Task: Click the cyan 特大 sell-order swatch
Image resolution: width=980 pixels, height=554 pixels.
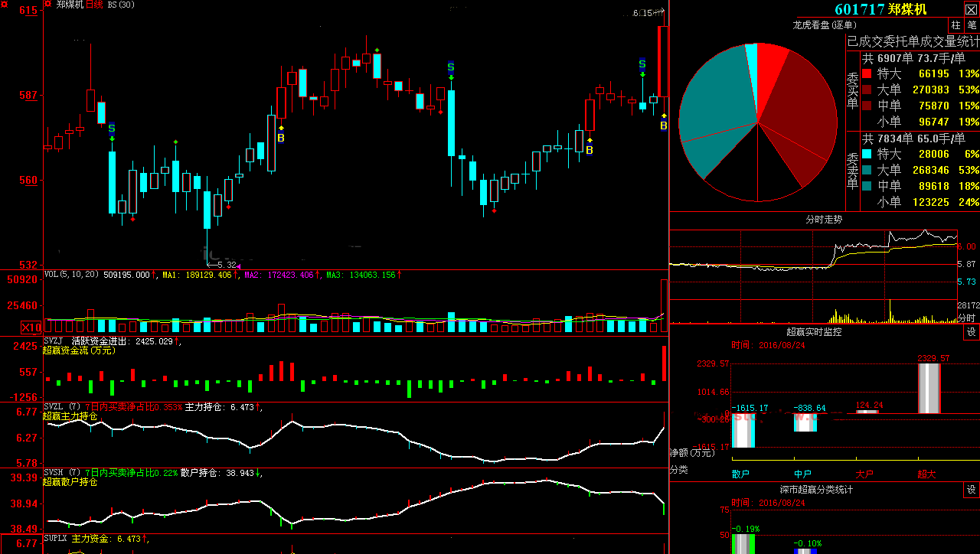Action: 867,154
